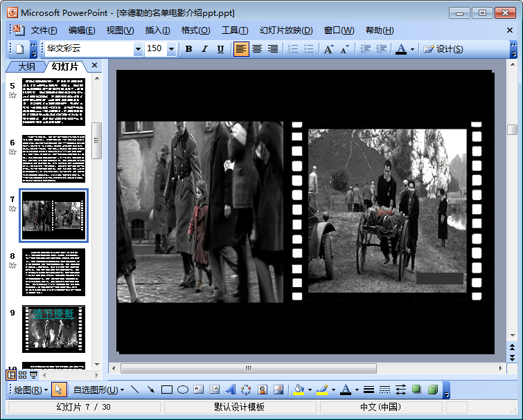Apply font color from formatting toolbar
The image size is (523, 420).
point(401,49)
